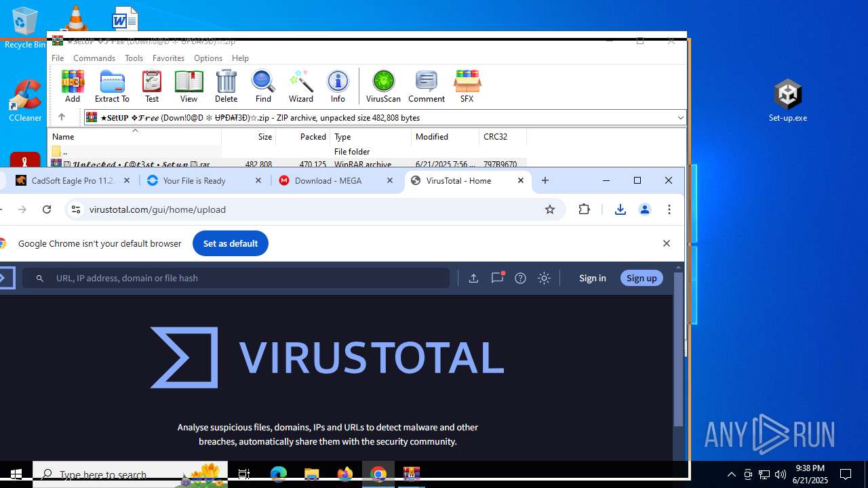Click Chrome page vertical scrollbar
The height and width of the screenshot is (488, 868).
pos(679,350)
